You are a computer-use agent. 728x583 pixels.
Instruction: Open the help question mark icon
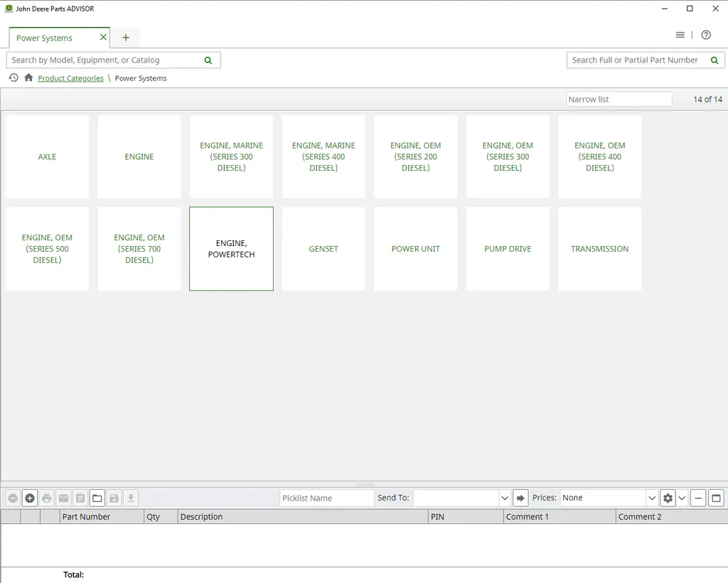point(706,35)
